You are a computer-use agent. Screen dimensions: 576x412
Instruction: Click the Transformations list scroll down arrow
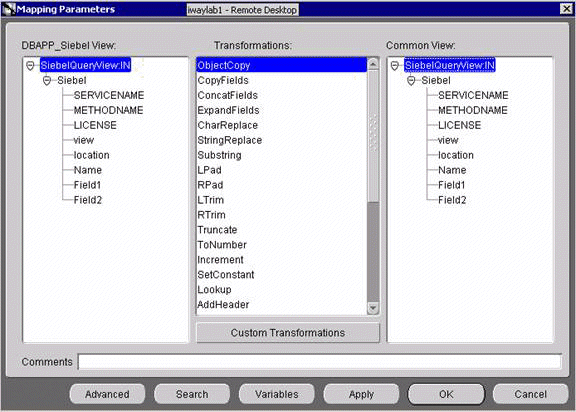(373, 308)
